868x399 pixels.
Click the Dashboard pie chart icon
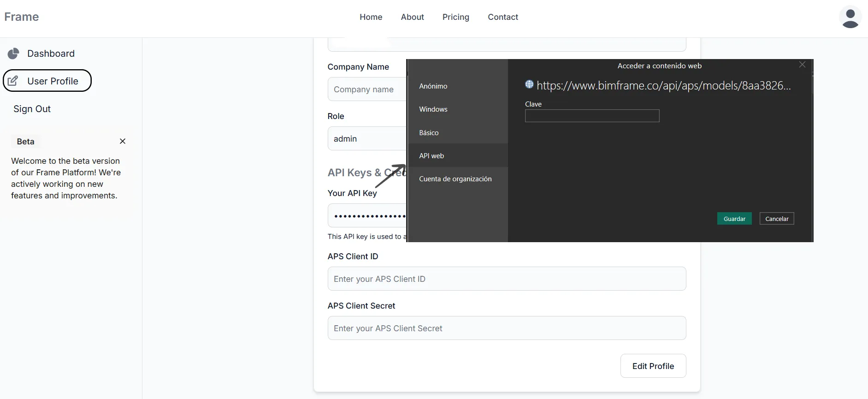pos(13,54)
